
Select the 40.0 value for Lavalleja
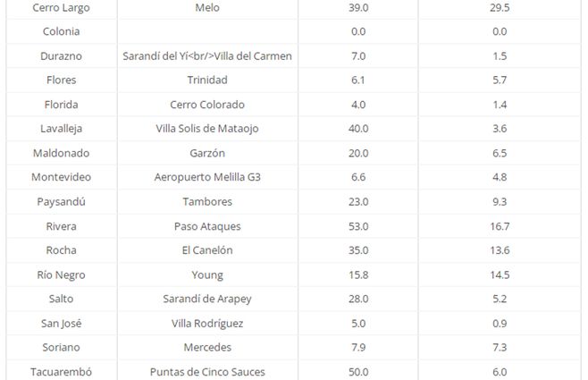click(358, 129)
